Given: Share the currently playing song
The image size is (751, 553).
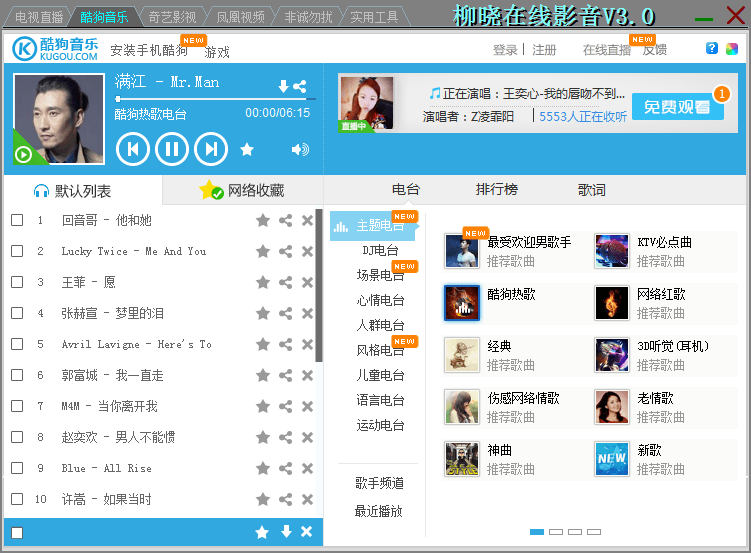Looking at the screenshot, I should (300, 87).
